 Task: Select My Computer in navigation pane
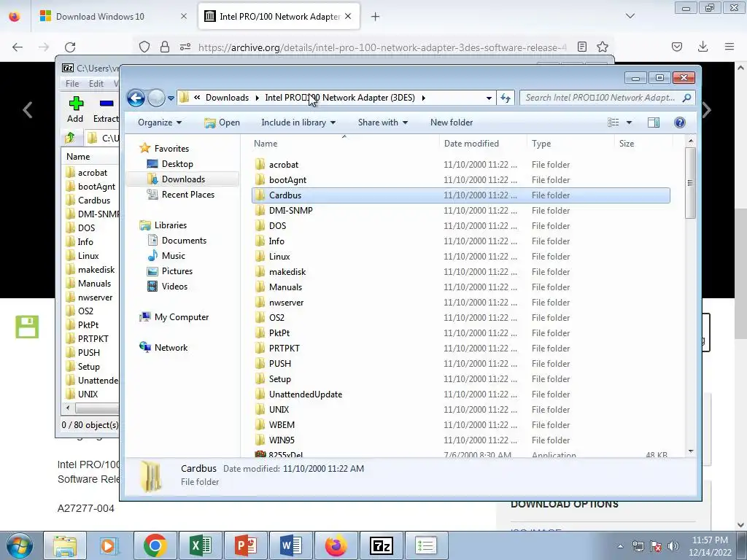[x=181, y=317]
